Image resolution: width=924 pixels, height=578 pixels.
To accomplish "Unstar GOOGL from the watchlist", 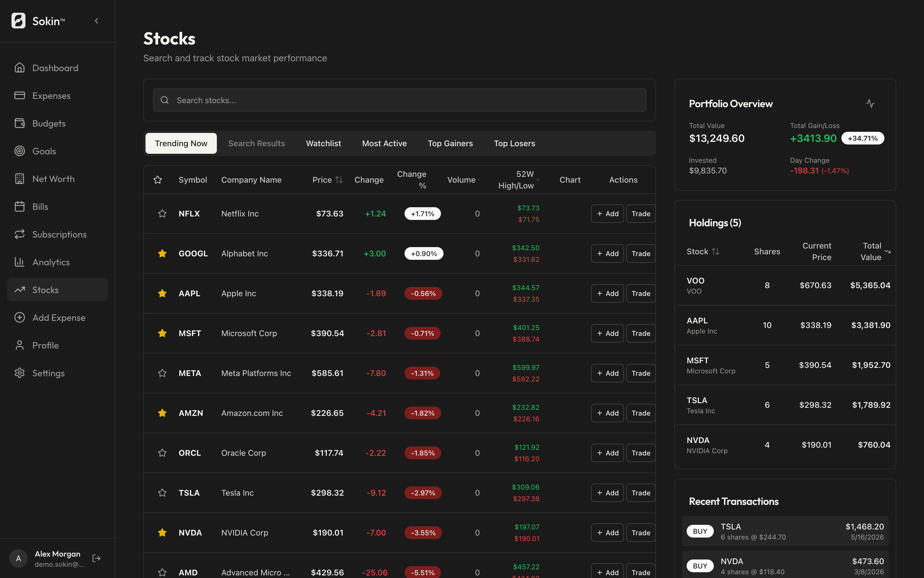I will click(162, 253).
